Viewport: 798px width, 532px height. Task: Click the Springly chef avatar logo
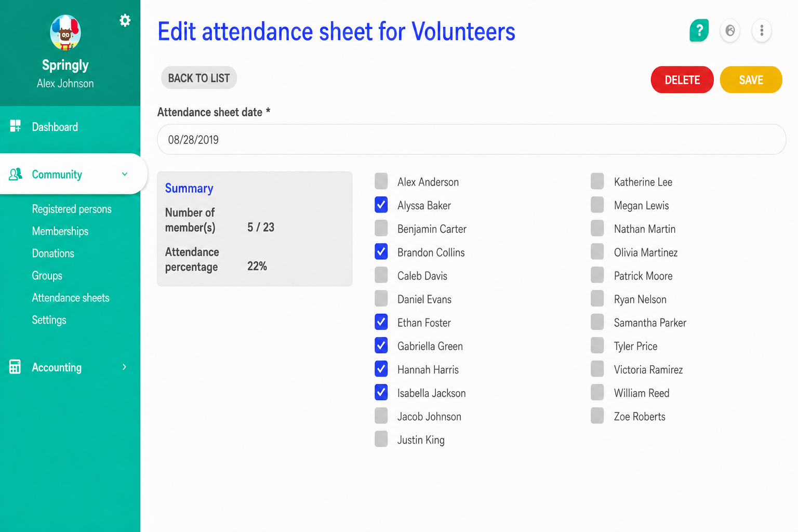(65, 33)
